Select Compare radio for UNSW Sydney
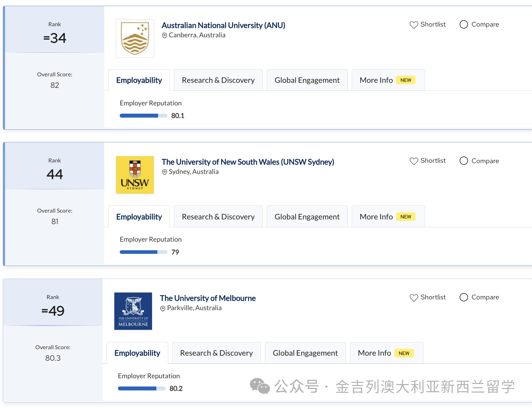The width and height of the screenshot is (532, 408). pyautogui.click(x=464, y=161)
